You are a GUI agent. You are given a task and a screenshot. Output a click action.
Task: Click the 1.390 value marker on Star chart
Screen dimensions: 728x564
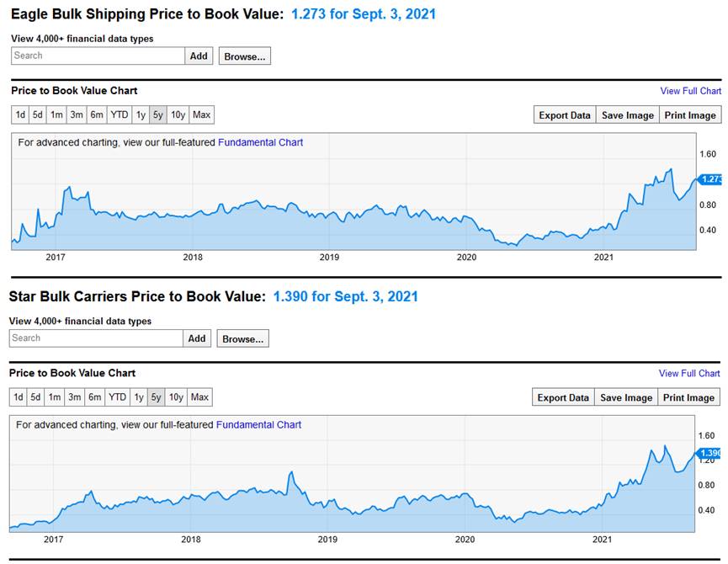pyautogui.click(x=709, y=453)
